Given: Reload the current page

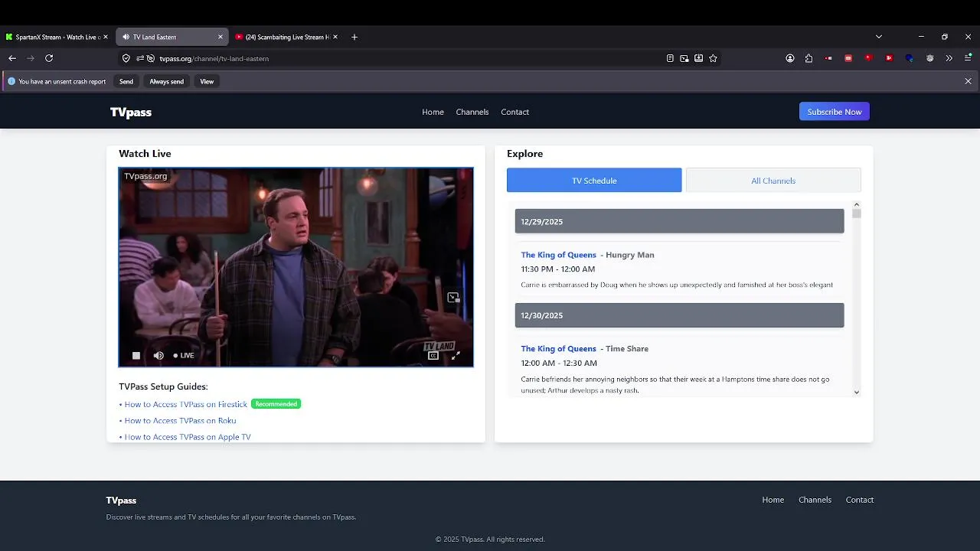Looking at the screenshot, I should (x=49, y=58).
